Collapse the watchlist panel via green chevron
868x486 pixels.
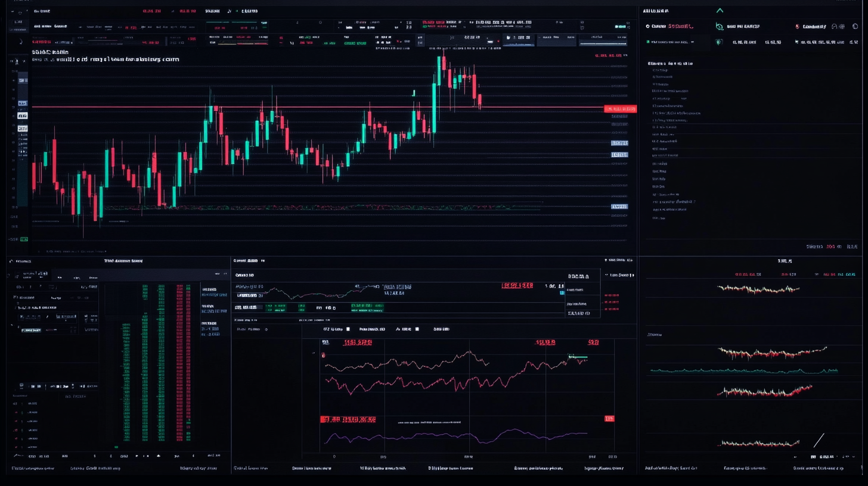pyautogui.click(x=720, y=10)
